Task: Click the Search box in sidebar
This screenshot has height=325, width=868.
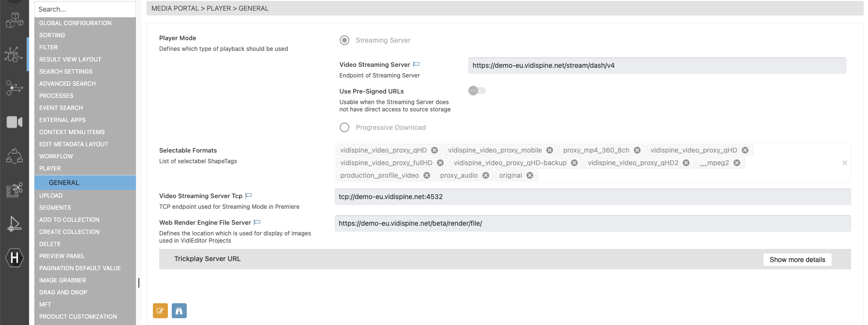Action: click(85, 9)
